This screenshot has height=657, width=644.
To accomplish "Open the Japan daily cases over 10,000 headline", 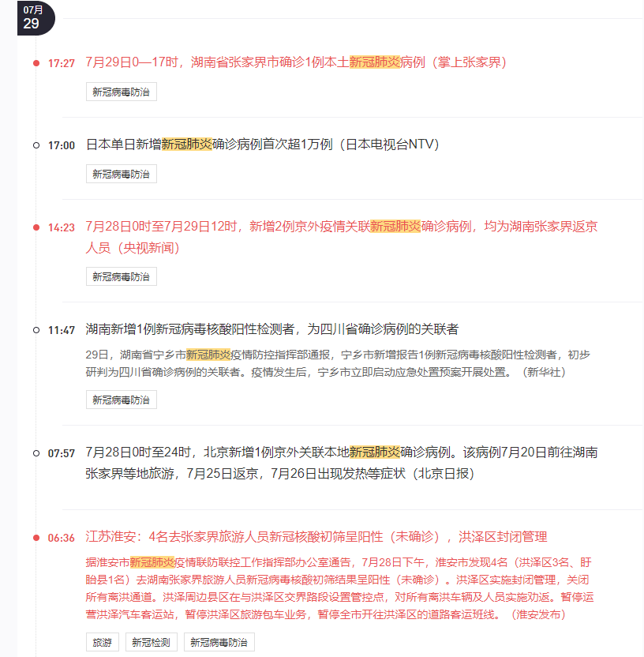I will point(263,145).
